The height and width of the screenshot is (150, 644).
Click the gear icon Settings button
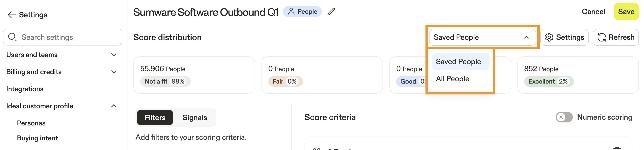(x=564, y=37)
